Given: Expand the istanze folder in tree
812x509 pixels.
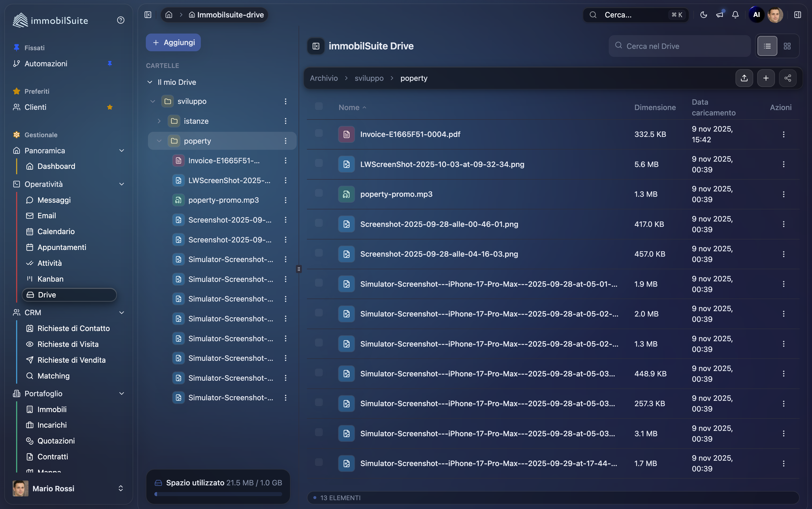Looking at the screenshot, I should click(159, 121).
